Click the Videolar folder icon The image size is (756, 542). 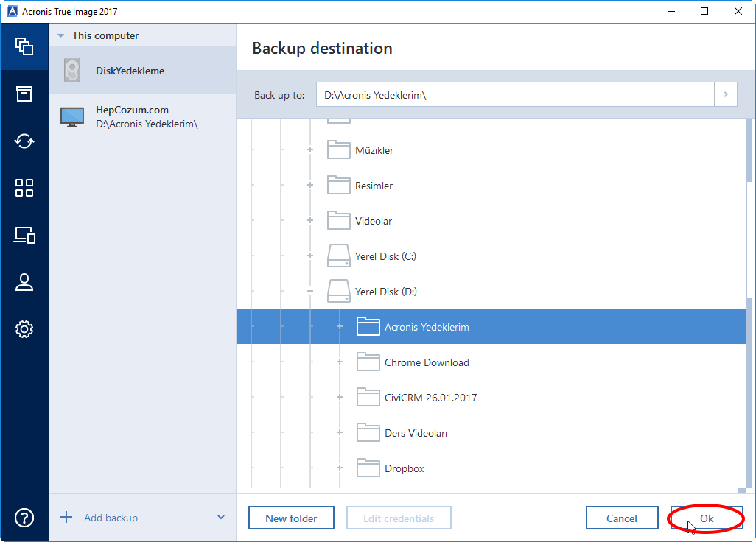click(x=338, y=221)
